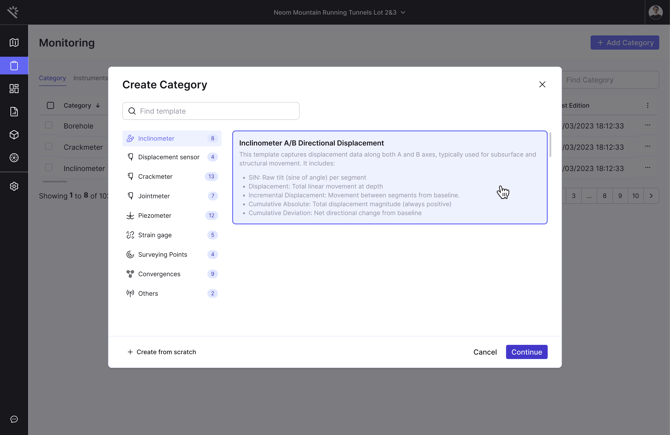Click Create from scratch
The height and width of the screenshot is (435, 670).
pyautogui.click(x=161, y=352)
